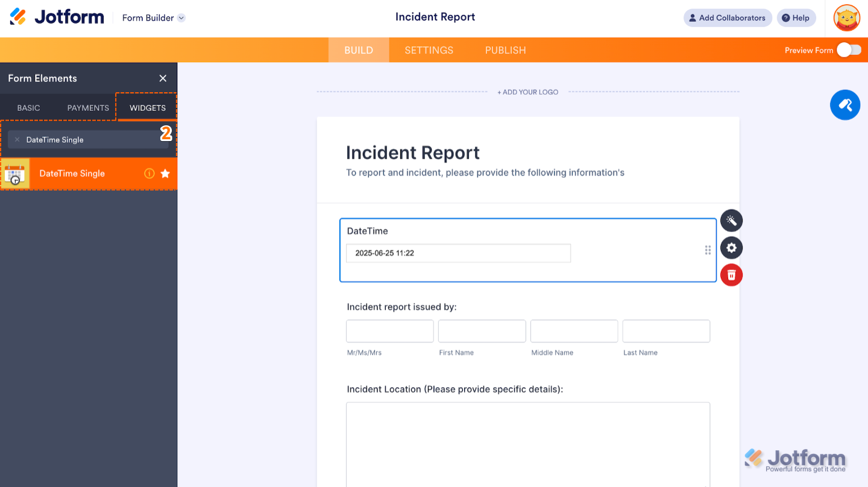Select the Basic elements tab
This screenshot has width=868, height=487.
pos(28,108)
